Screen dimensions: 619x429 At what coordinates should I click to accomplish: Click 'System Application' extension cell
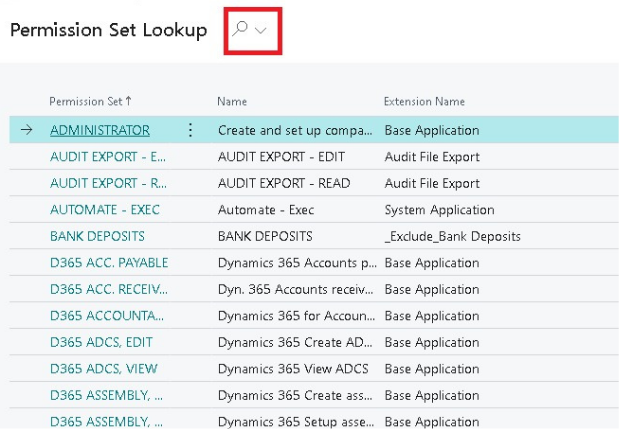tap(439, 210)
